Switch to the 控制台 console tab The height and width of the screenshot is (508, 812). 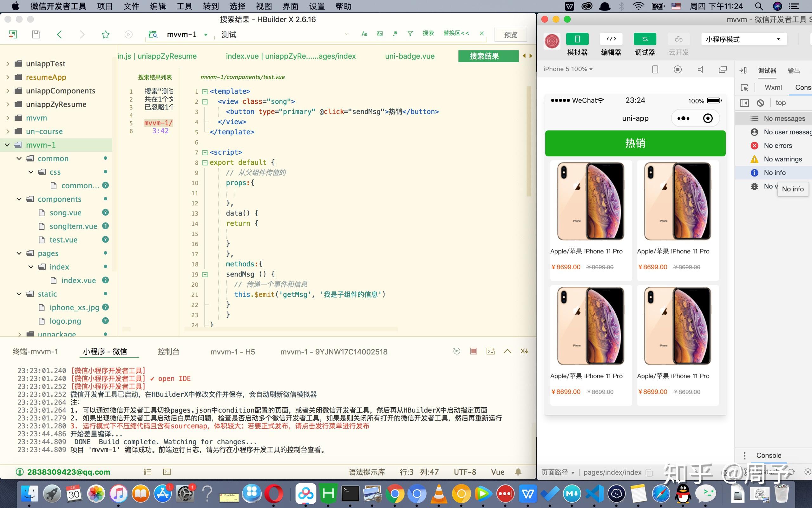pos(168,352)
